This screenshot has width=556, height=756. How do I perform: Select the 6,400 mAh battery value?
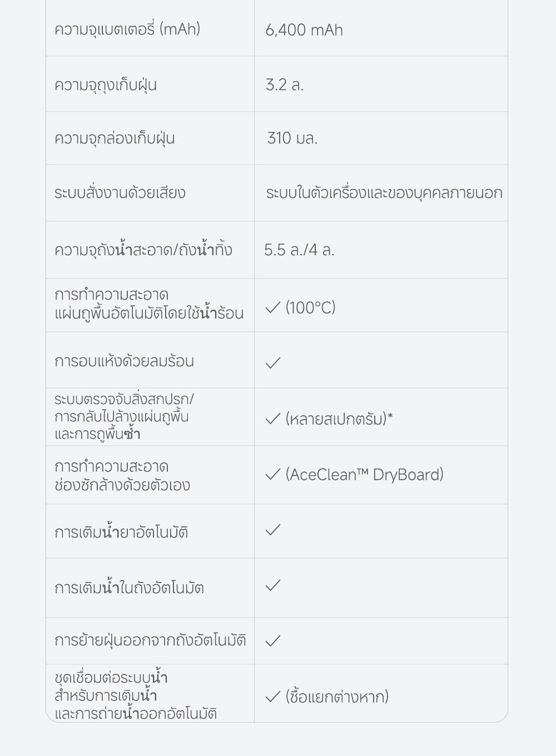pos(304,29)
